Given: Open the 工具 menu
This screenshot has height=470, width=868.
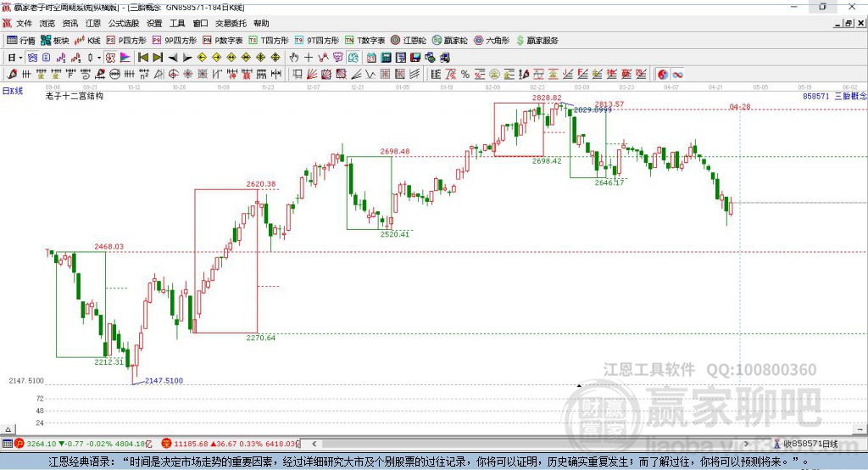Looking at the screenshot, I should [x=177, y=23].
